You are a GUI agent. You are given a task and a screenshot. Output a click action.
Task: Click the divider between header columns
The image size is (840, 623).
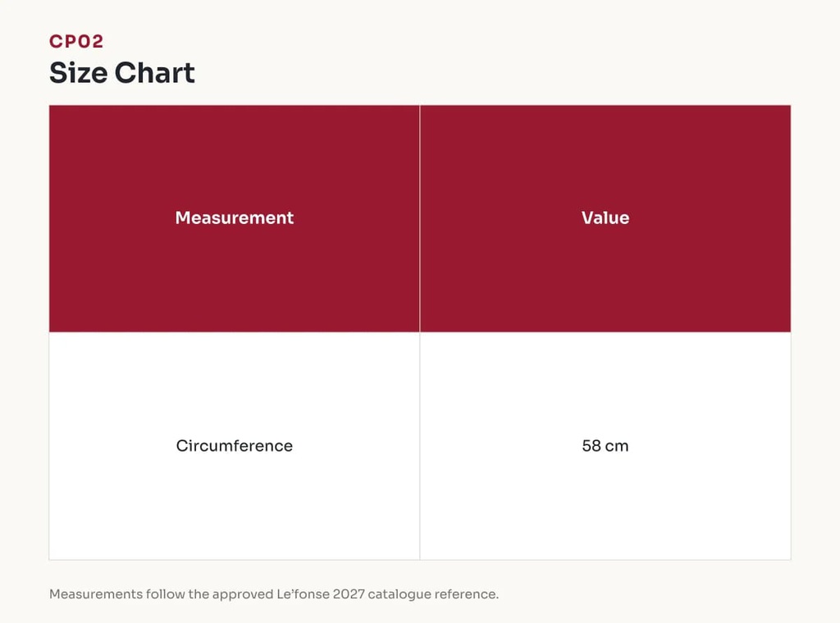point(420,218)
